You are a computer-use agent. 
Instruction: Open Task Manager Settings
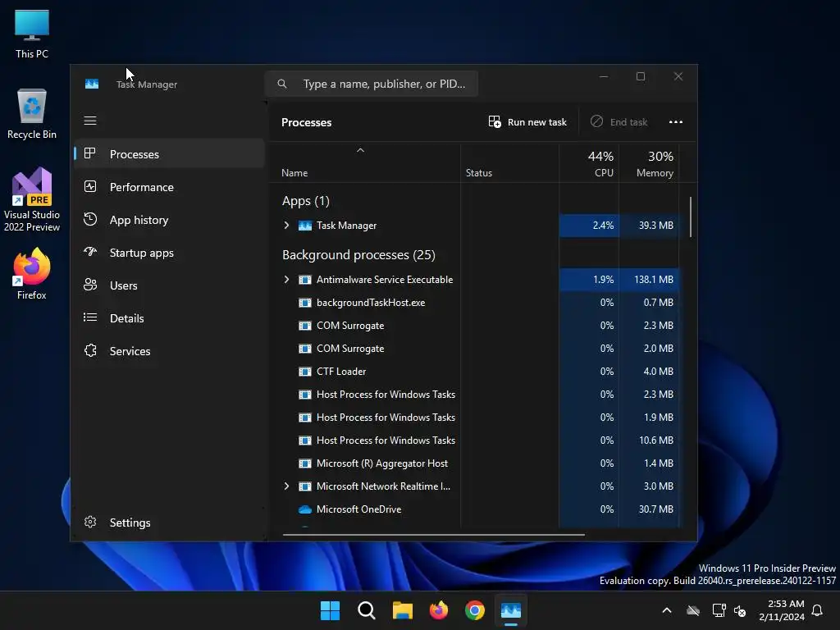(169, 523)
